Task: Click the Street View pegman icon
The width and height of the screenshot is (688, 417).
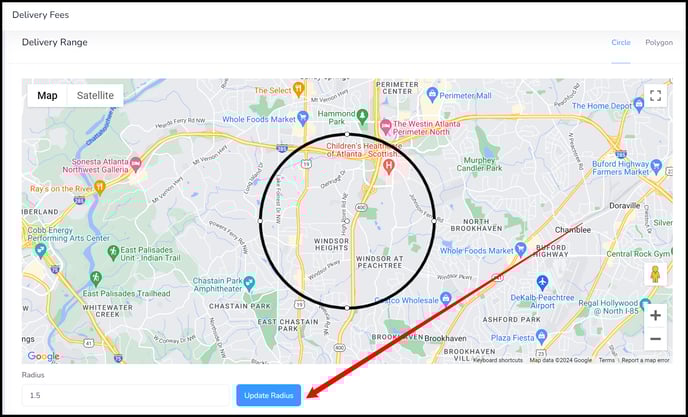Action: (x=655, y=275)
